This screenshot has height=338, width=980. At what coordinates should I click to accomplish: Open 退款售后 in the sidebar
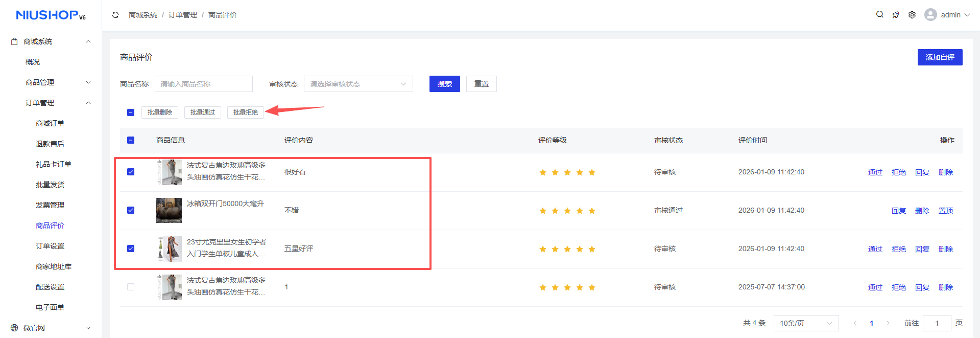50,144
